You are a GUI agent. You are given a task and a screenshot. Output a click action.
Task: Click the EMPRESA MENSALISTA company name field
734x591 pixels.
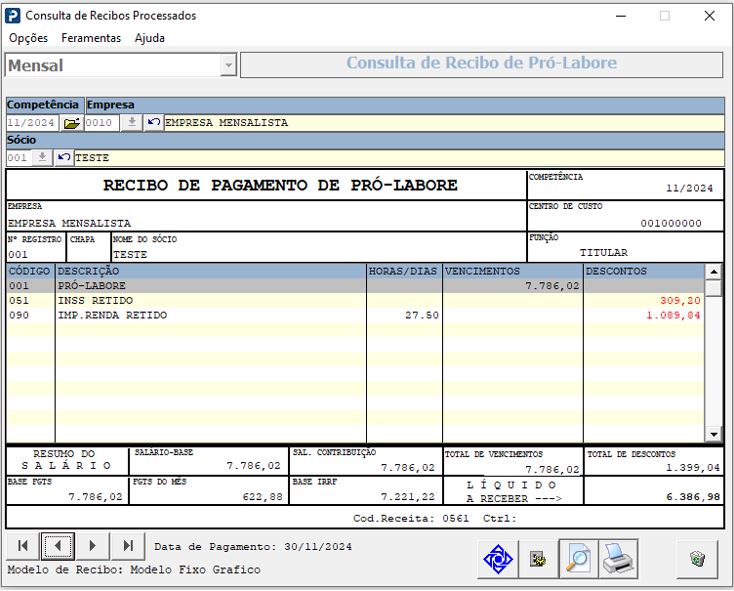[x=444, y=123]
